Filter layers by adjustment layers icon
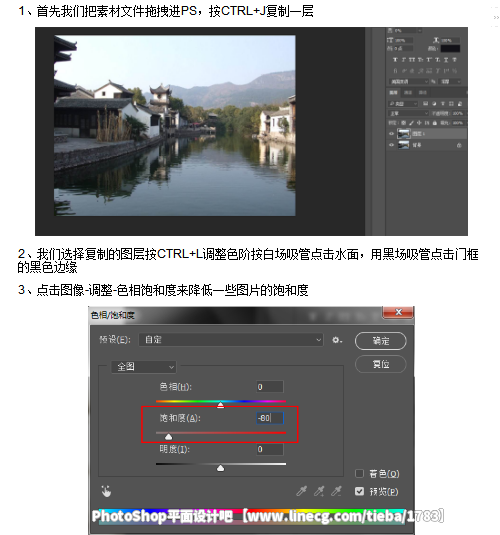This screenshot has width=500, height=535. 434,104
